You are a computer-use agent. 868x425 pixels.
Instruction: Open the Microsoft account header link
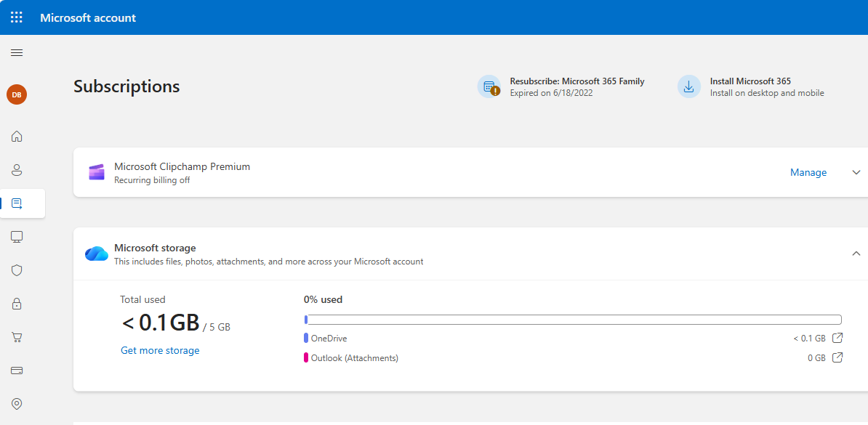(87, 17)
